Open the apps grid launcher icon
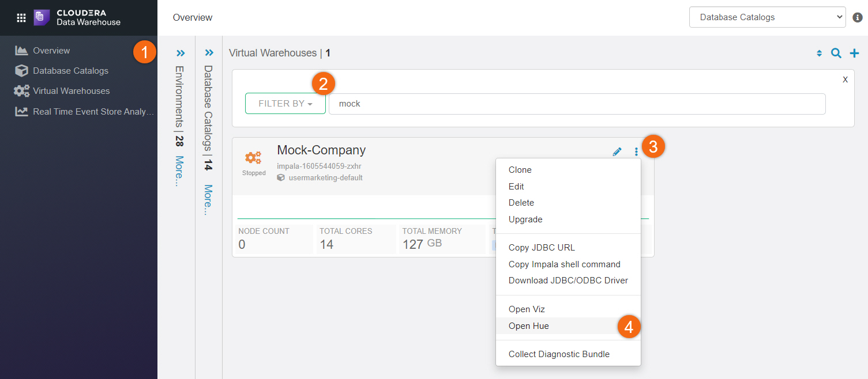868x379 pixels. 21,17
